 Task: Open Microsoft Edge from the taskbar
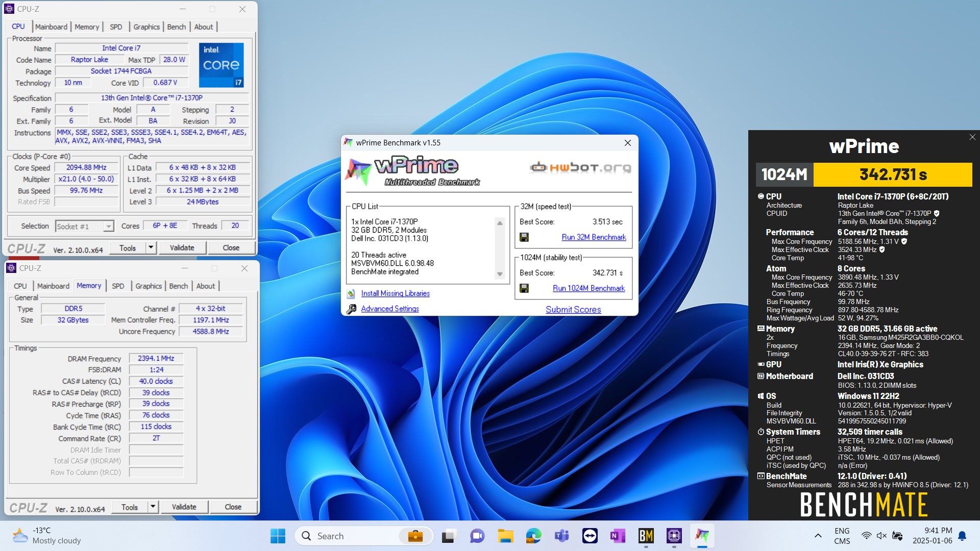pos(533,536)
